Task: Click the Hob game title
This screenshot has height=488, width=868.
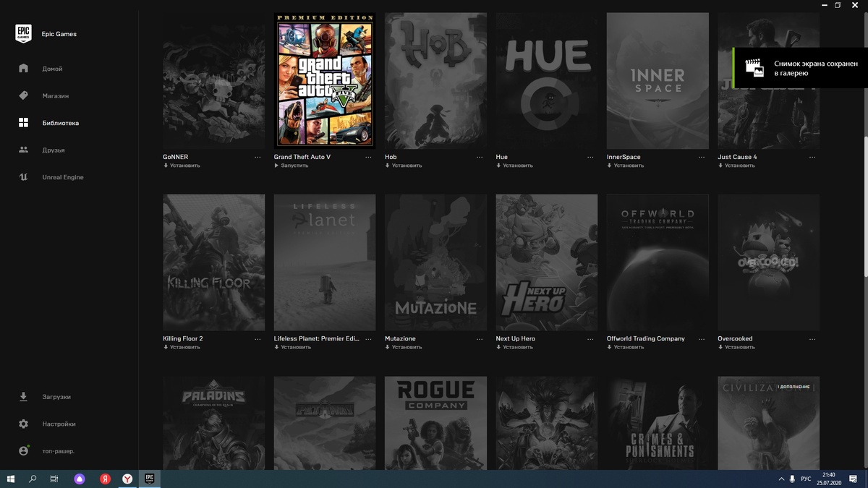Action: click(391, 157)
